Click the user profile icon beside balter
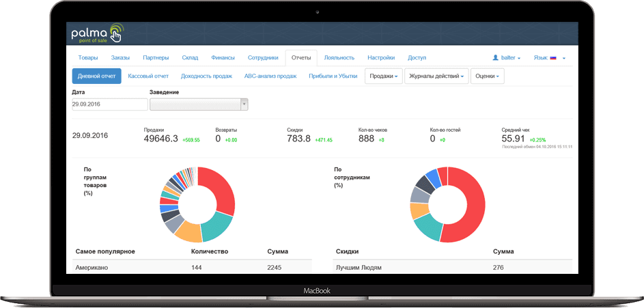The width and height of the screenshot is (644, 308). click(x=495, y=58)
